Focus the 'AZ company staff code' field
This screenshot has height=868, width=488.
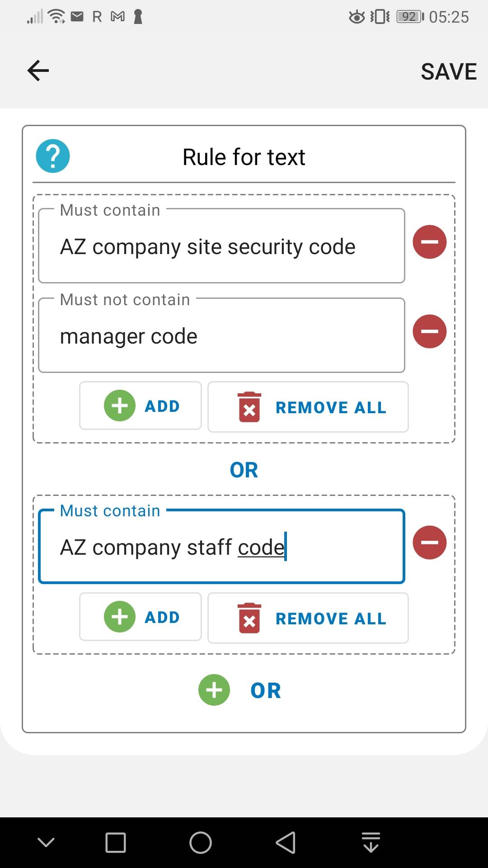point(221,547)
